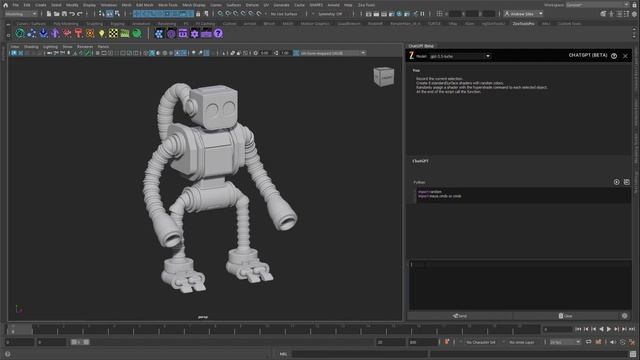This screenshot has width=640, height=360.
Task: Toggle pause viewport display icon
Action: [422, 14]
